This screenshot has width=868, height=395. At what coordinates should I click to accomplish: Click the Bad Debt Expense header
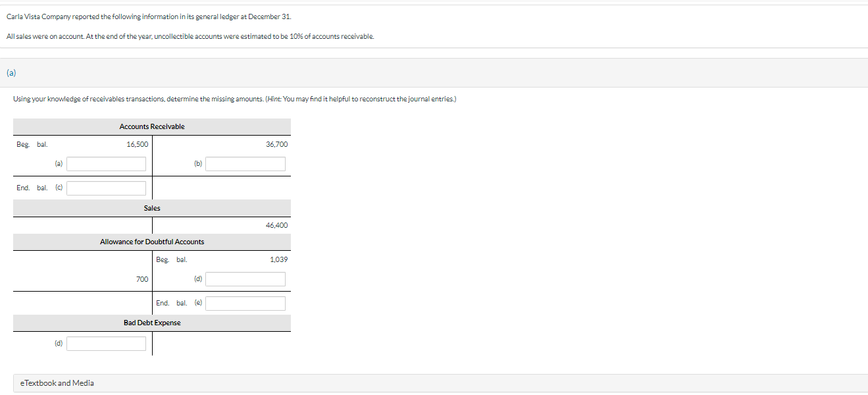click(151, 323)
